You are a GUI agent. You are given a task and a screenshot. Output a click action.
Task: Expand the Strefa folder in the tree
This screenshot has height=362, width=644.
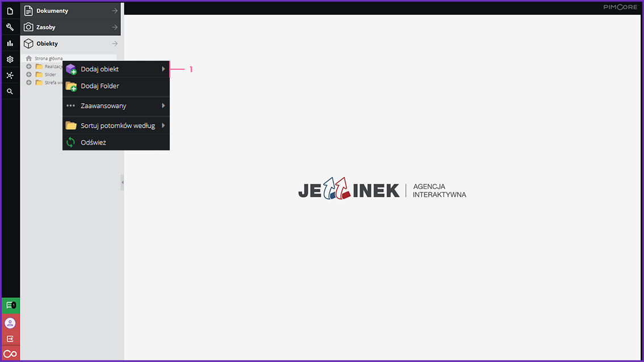pos(29,82)
